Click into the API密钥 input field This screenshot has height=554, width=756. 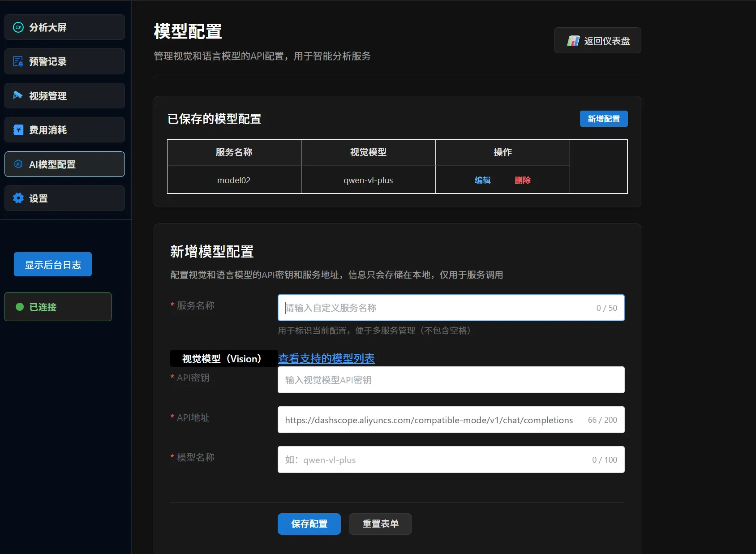[x=451, y=380]
